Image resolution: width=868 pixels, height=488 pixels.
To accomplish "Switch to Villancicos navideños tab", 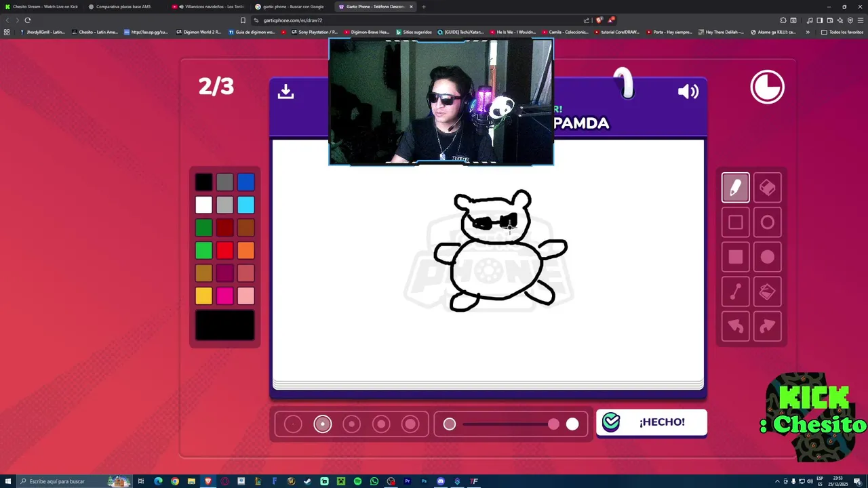I will [207, 7].
